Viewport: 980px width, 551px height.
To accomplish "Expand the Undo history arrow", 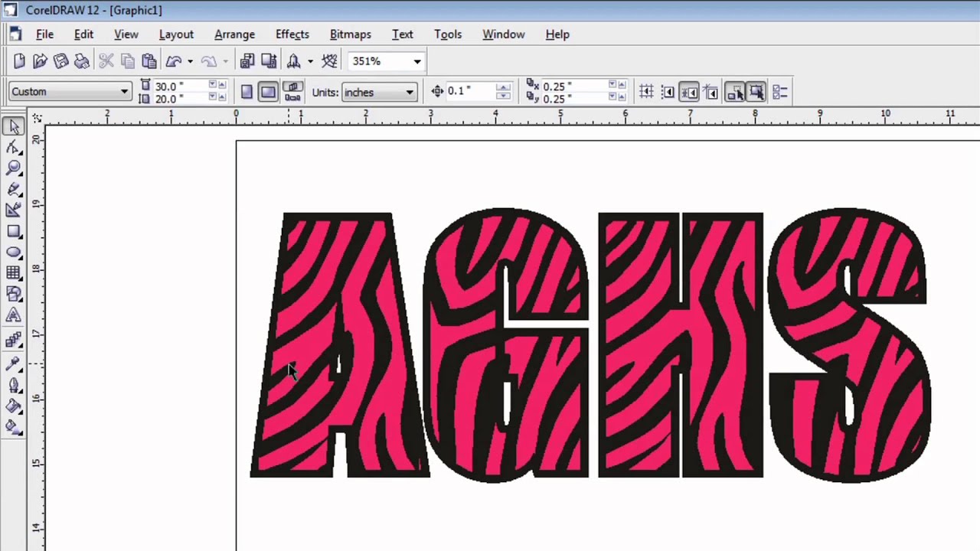I will coord(189,61).
